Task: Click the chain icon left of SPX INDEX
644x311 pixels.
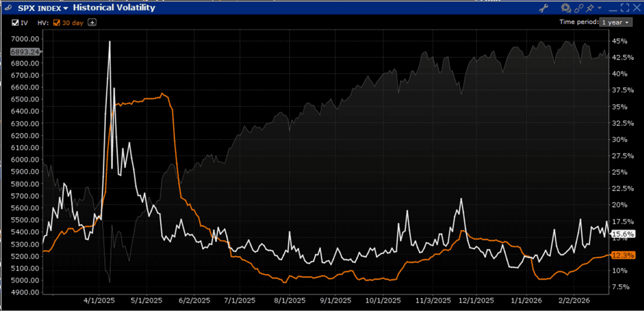Action: pos(8,8)
